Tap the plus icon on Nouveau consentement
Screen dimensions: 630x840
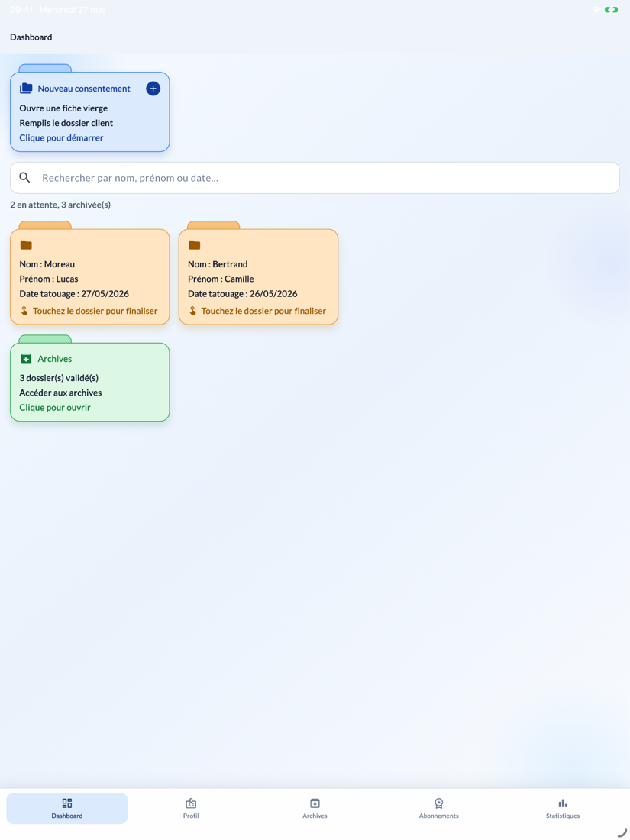click(153, 89)
